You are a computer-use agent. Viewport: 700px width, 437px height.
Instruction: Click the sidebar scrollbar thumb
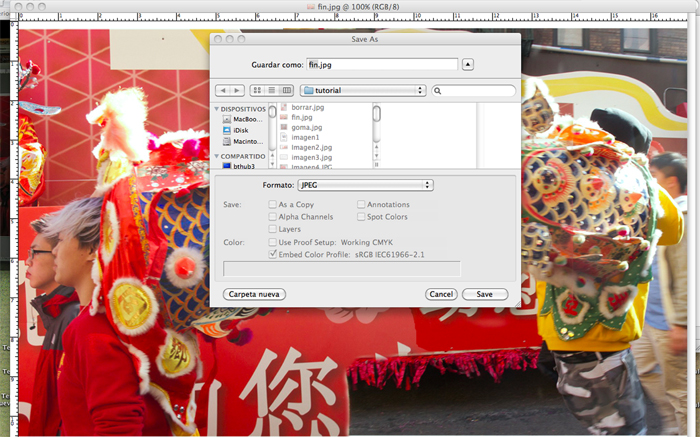click(272, 111)
